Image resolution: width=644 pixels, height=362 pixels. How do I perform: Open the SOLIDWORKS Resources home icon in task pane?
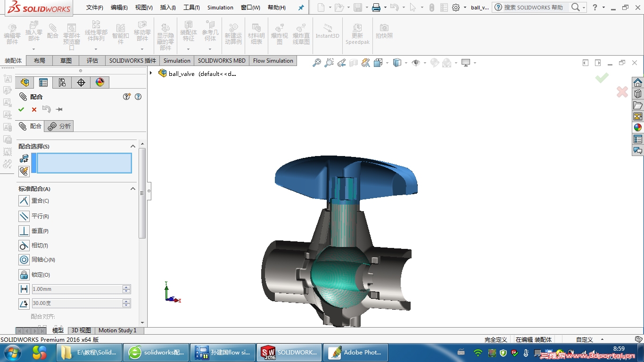pos(638,83)
